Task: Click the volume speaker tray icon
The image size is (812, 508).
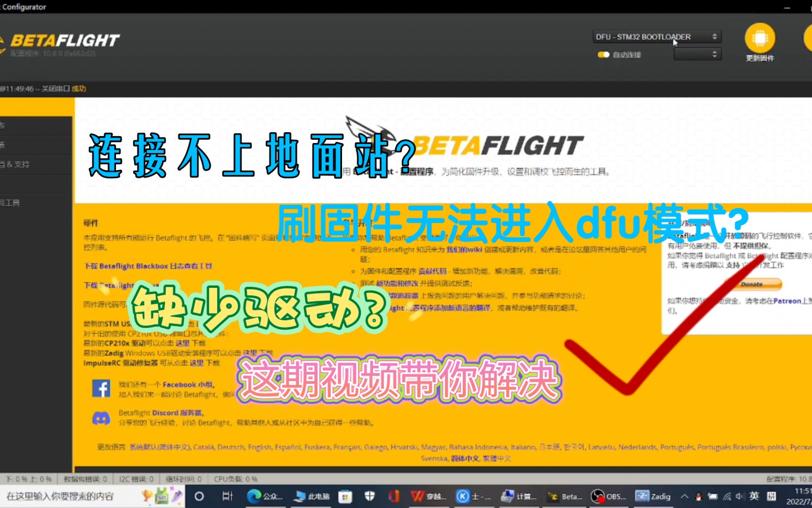Action: [740, 496]
